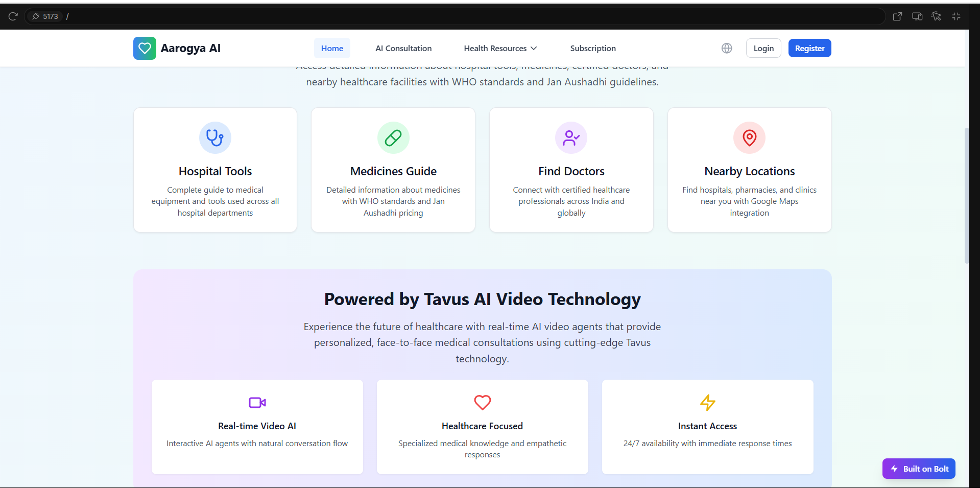The width and height of the screenshot is (980, 488).
Task: Click 'Specialized medical knowledge and empathetic responses' text
Action: pyautogui.click(x=482, y=449)
